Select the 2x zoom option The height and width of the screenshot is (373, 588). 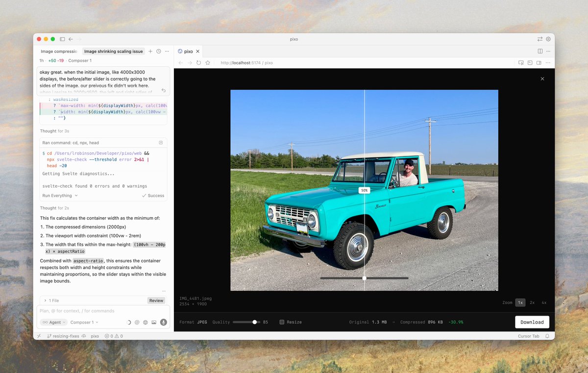532,302
